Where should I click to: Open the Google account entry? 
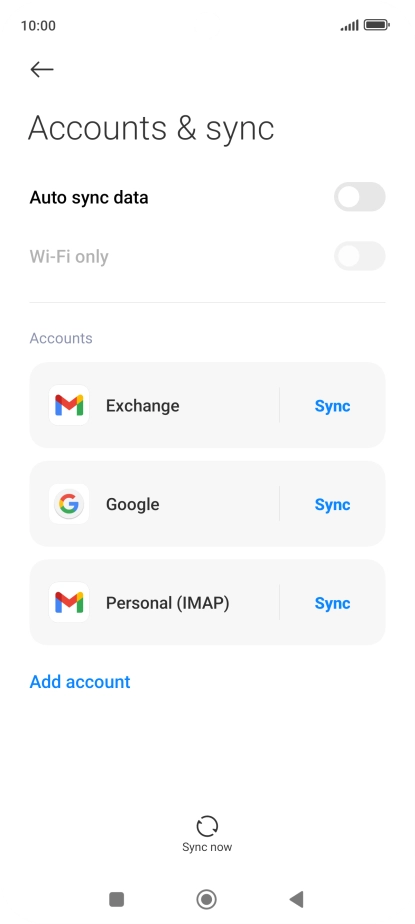tap(154, 504)
